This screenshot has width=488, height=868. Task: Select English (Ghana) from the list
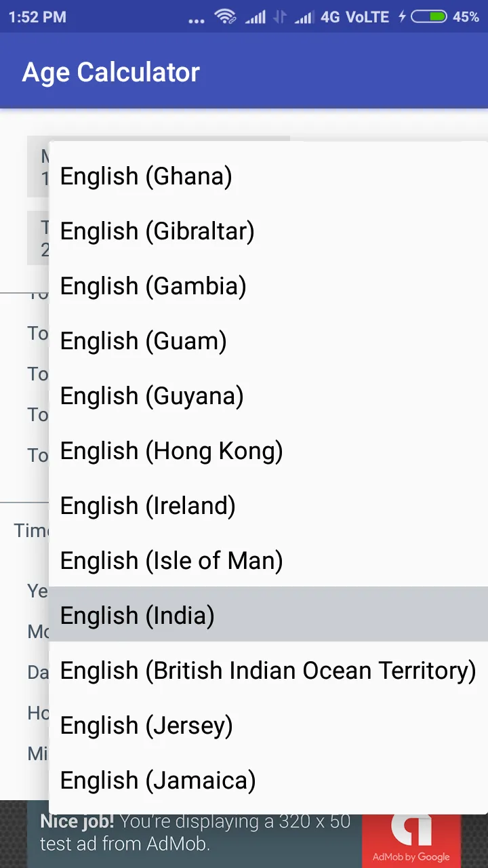tap(268, 176)
